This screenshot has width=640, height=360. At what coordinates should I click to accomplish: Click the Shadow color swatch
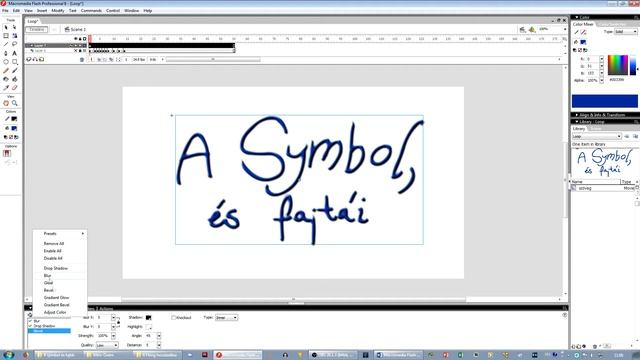(149, 318)
